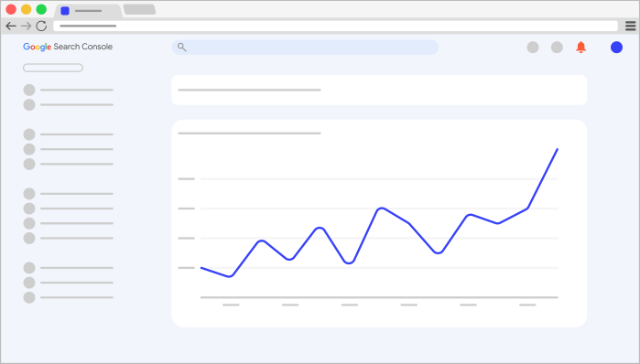Click the red close window button
Viewport: 640px width, 364px height.
coord(11,9)
